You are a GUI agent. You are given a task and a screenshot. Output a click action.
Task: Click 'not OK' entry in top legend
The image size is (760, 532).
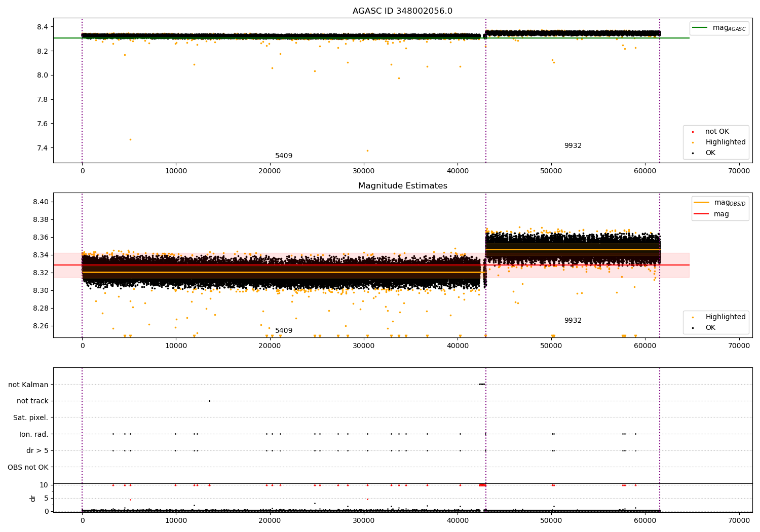pyautogui.click(x=716, y=132)
